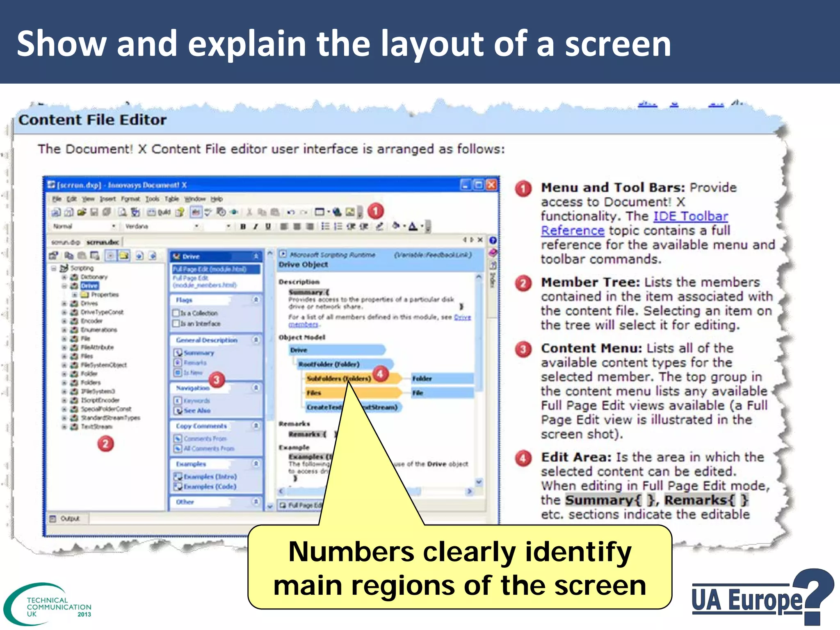
Task: Click the Italic formatting button
Action: pyautogui.click(x=256, y=226)
